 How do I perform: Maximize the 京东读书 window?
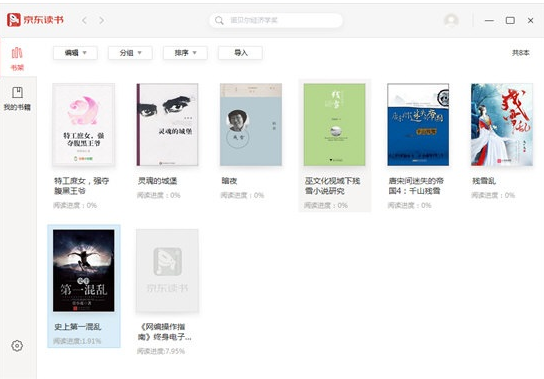pos(510,20)
